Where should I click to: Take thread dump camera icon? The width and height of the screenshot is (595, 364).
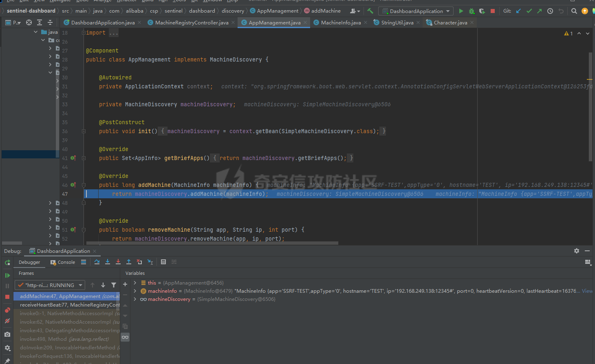tap(7, 334)
